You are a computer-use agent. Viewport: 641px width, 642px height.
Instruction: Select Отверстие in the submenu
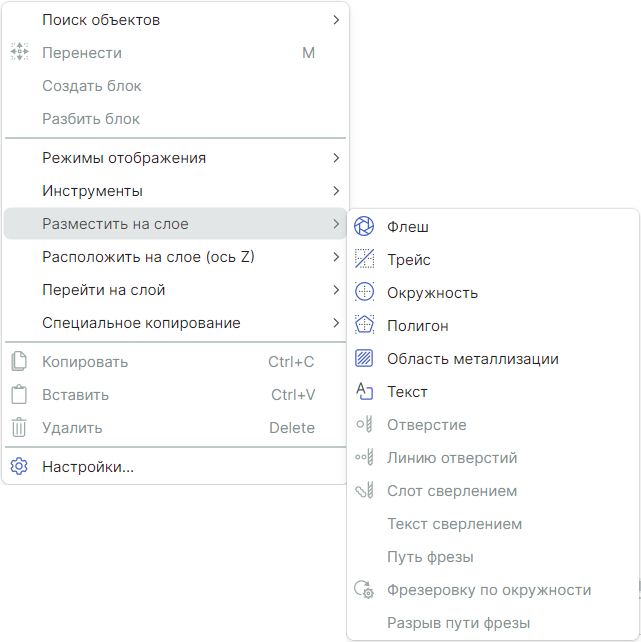427,425
